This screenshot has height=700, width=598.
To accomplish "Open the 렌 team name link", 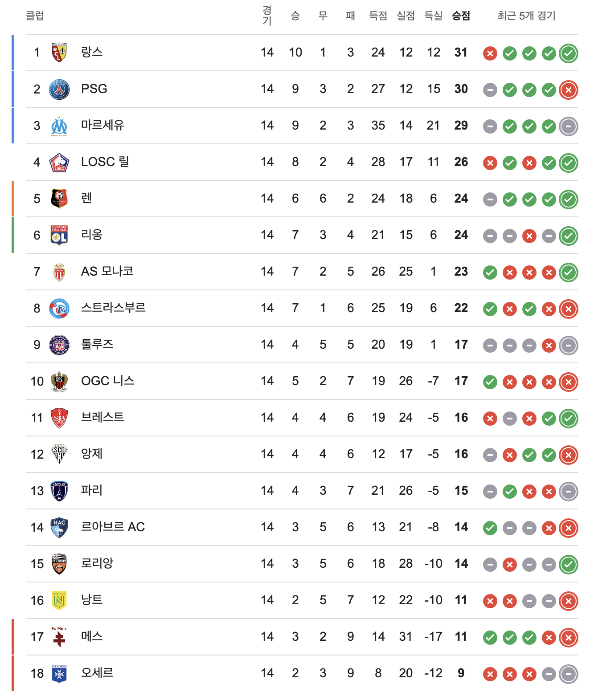I will coord(86,198).
